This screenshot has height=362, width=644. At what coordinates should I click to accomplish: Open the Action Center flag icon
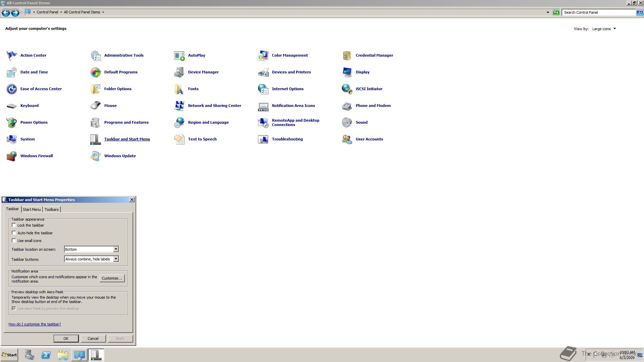click(x=12, y=55)
